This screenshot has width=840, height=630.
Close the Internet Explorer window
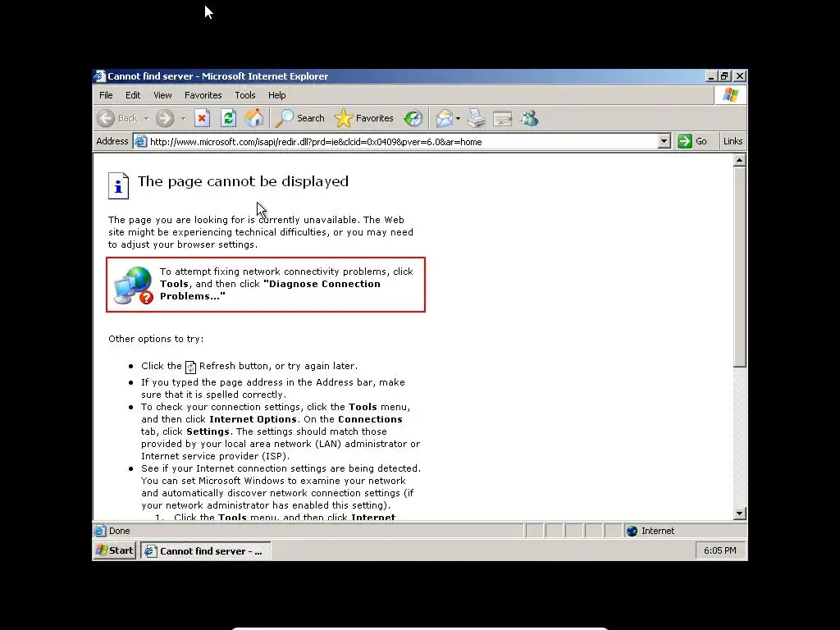pos(739,76)
